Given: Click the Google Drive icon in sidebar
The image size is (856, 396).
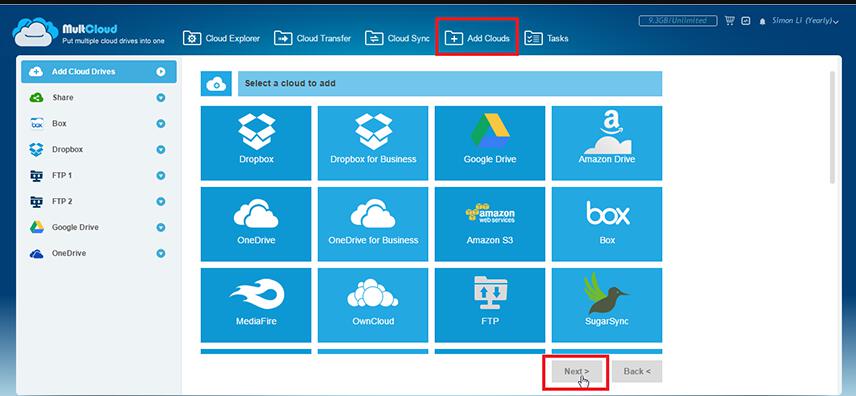Looking at the screenshot, I should tap(36, 227).
